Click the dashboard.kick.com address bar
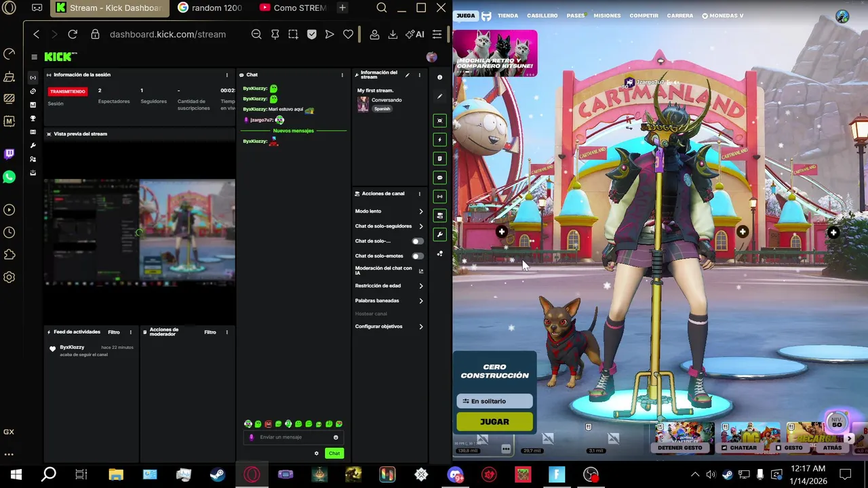Image resolution: width=868 pixels, height=488 pixels. tap(167, 34)
